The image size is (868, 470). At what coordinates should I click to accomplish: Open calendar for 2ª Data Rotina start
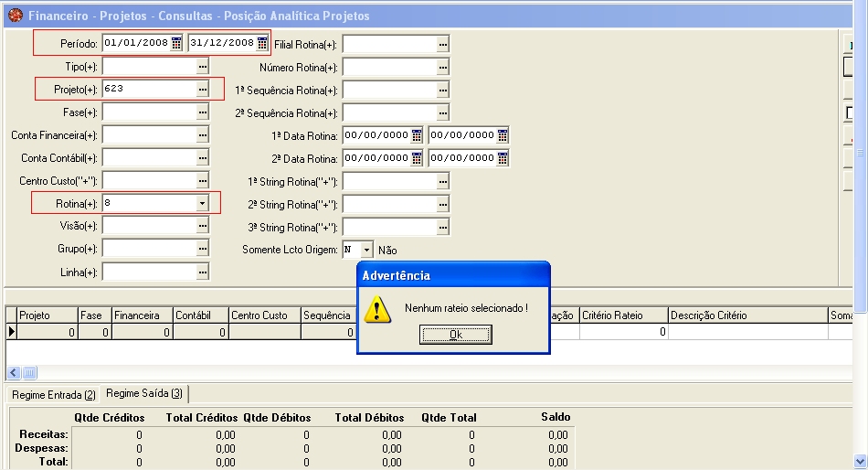pos(417,158)
